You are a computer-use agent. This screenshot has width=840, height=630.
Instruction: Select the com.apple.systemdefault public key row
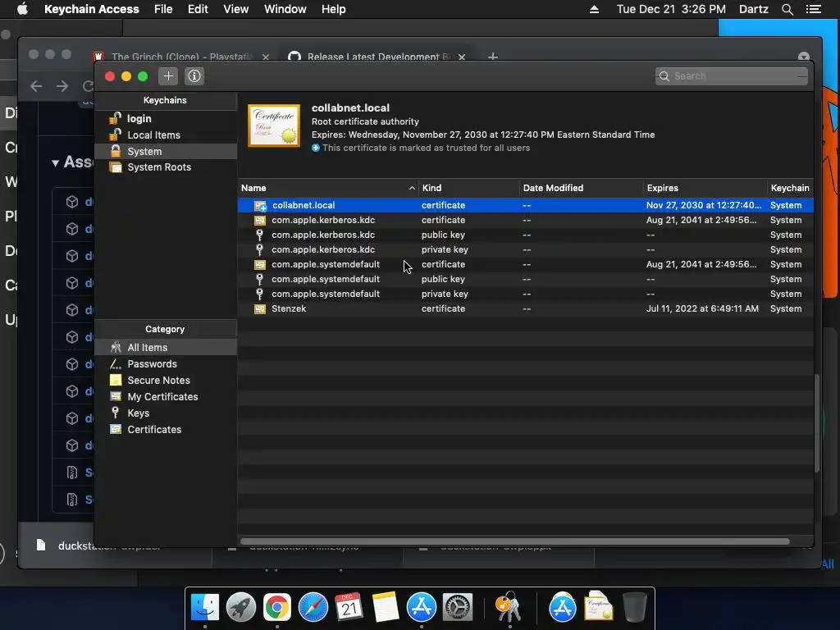[x=526, y=279]
